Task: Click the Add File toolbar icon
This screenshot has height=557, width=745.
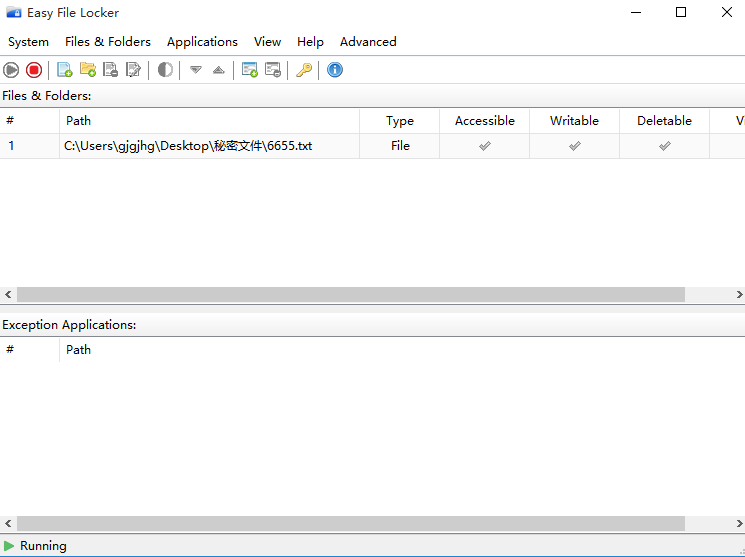Action: (65, 70)
